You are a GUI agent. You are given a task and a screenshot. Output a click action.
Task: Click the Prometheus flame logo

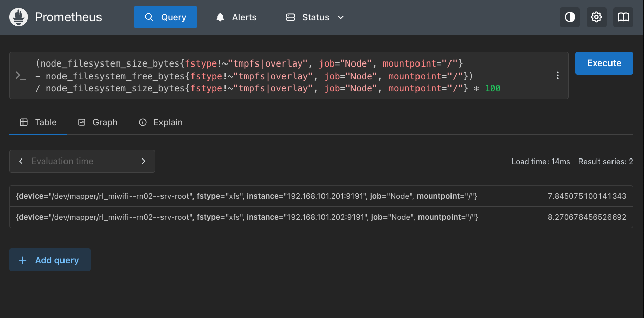click(19, 17)
